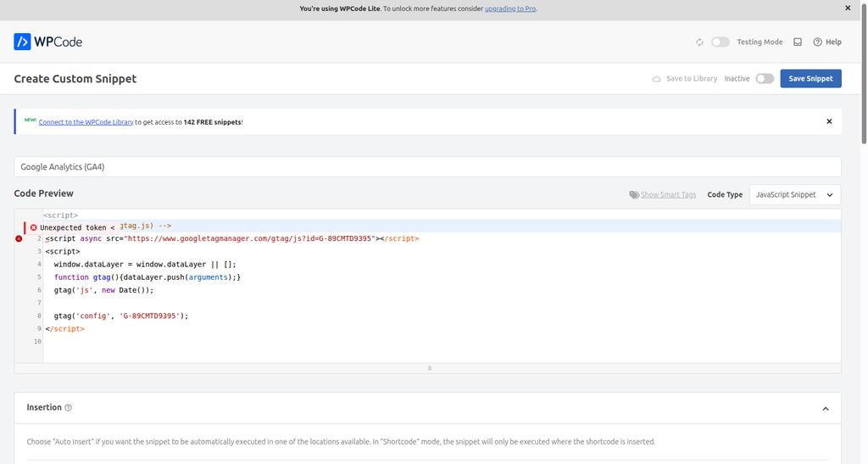Click the closing </script> tag on line 9
The image size is (868, 464).
(x=64, y=329)
